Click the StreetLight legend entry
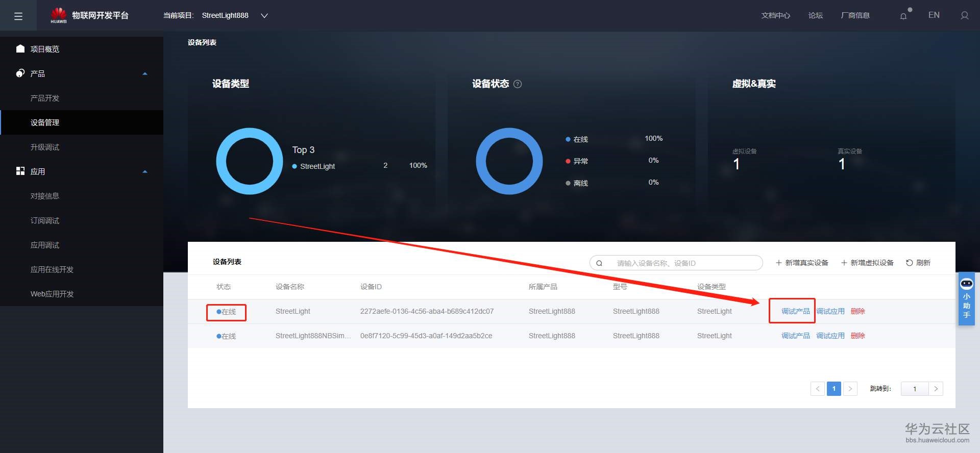This screenshot has height=453, width=980. 313,166
